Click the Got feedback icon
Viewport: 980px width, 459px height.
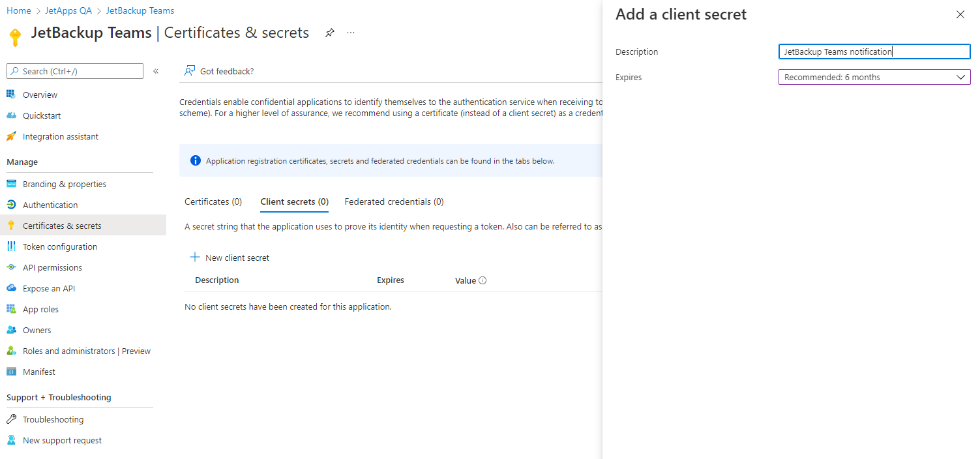190,71
